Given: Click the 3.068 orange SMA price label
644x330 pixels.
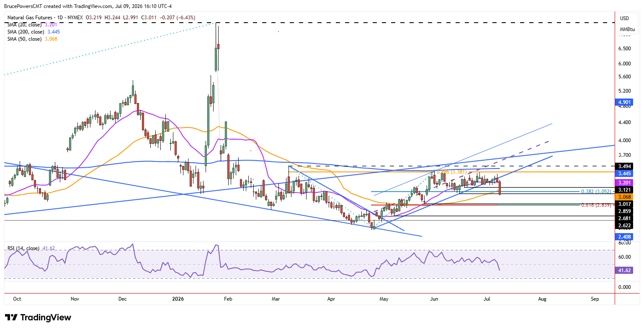Looking at the screenshot, I should click(x=625, y=197).
